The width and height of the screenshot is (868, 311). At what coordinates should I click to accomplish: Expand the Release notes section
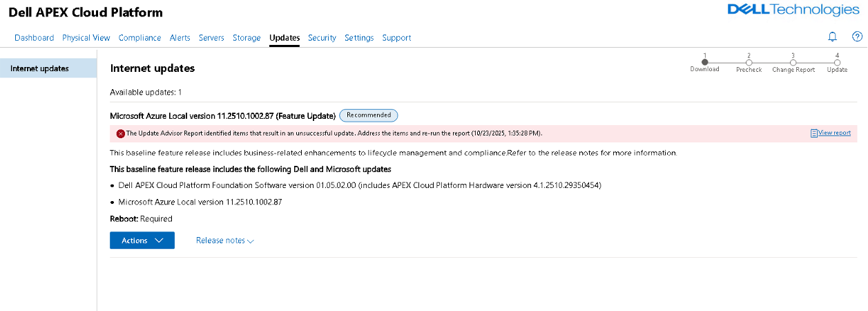tap(225, 241)
